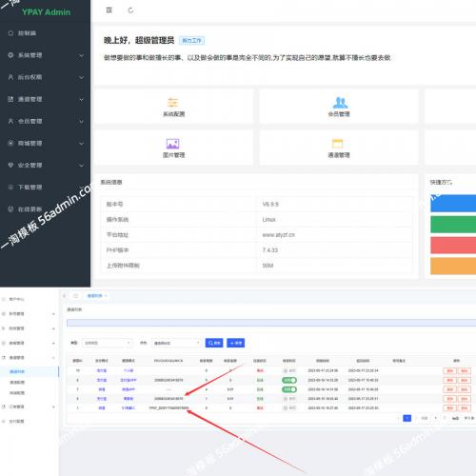This screenshot has height=476, width=476.
Task: Select the platform address www.atyzf.cn
Action: pyautogui.click(x=278, y=235)
